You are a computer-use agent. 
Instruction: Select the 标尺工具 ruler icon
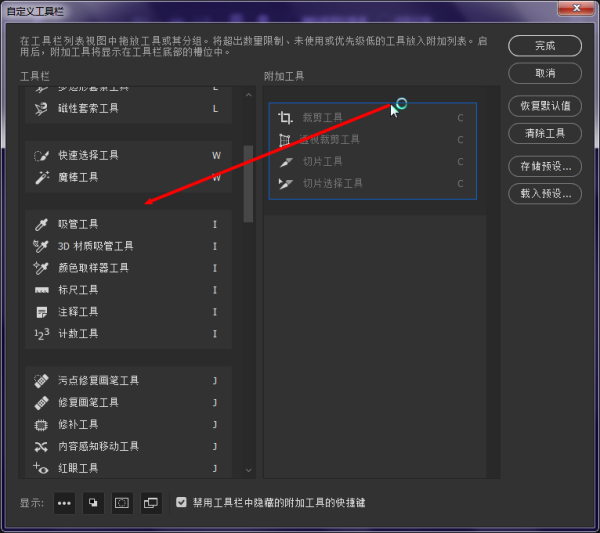(42, 290)
